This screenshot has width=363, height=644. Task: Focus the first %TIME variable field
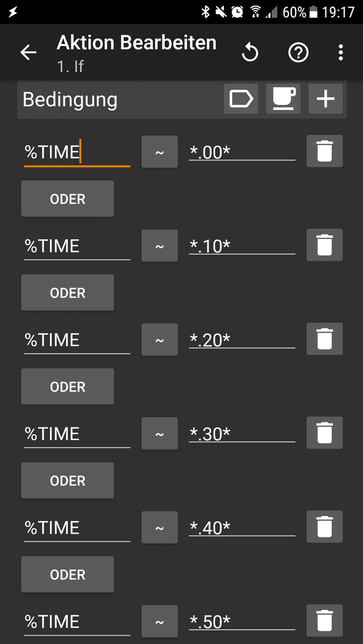77,152
